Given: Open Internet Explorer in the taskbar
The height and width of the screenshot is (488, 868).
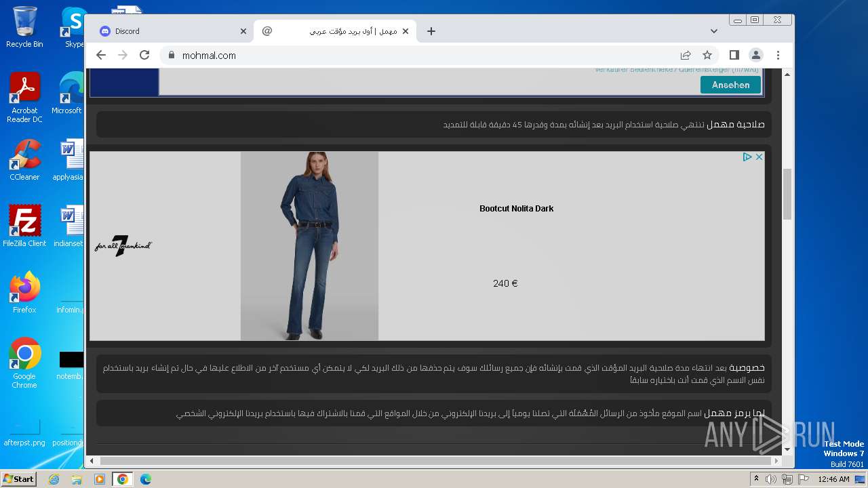Looking at the screenshot, I should tap(54, 479).
